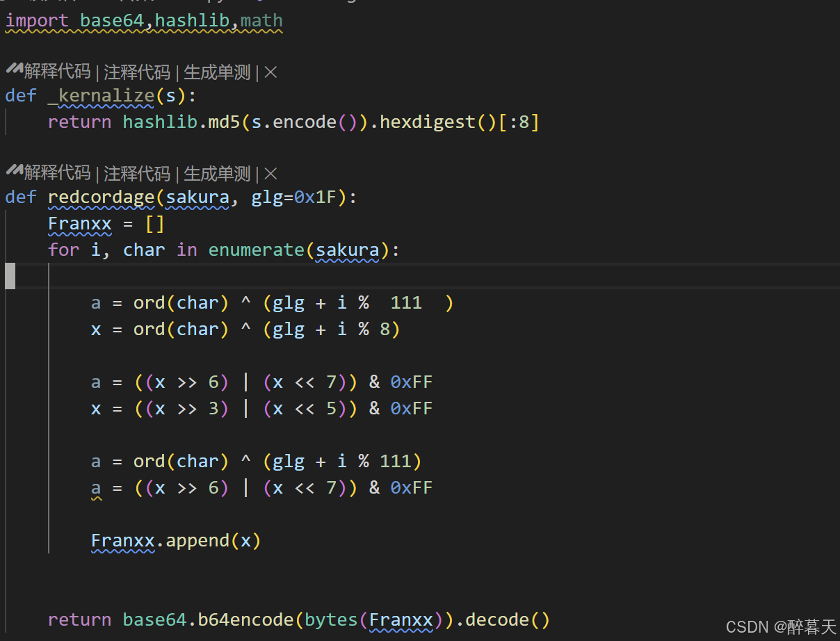
Task: Click the AI assistant icon above def redcordage
Action: [14, 172]
